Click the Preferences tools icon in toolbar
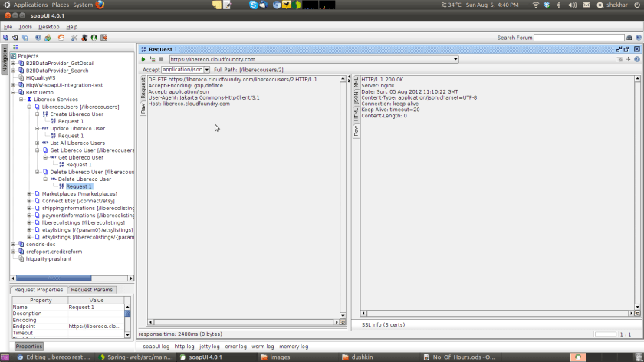 [x=74, y=37]
